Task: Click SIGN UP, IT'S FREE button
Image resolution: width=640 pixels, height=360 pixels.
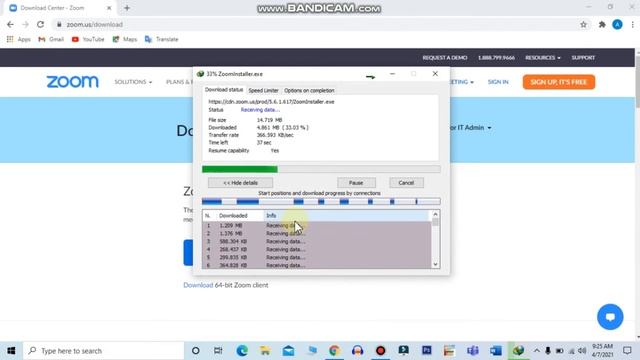Action: coord(559,82)
